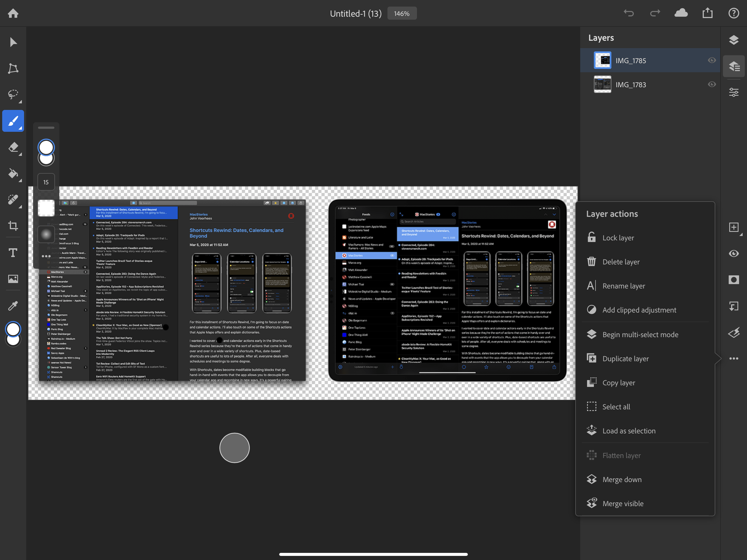Select the Spot Healing tool
This screenshot has height=560, width=747.
coord(13,200)
